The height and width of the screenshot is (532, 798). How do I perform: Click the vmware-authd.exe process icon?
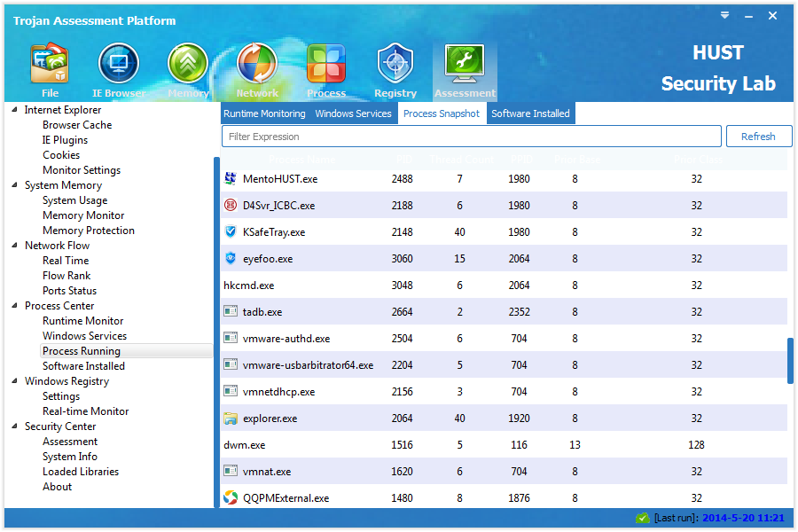231,338
